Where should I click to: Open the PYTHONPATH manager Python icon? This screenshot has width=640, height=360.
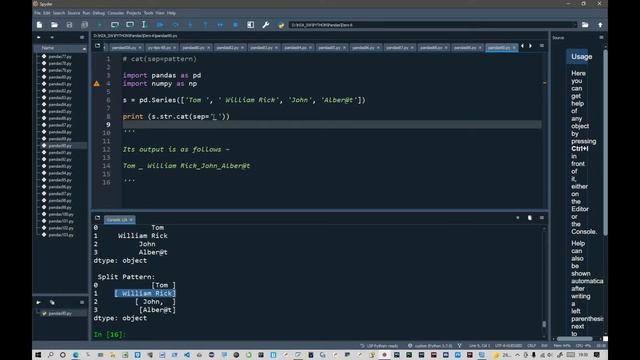point(281,25)
